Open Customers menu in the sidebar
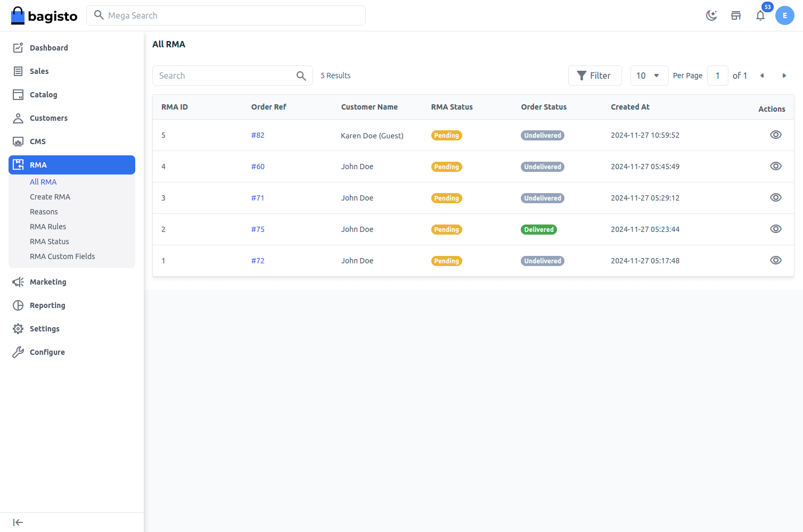This screenshot has height=532, width=803. pos(72,118)
